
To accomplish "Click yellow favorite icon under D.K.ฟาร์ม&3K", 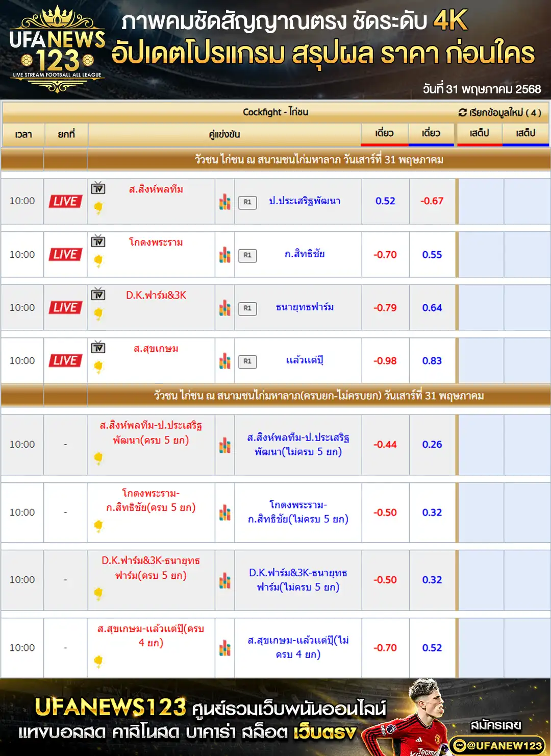I will [98, 313].
